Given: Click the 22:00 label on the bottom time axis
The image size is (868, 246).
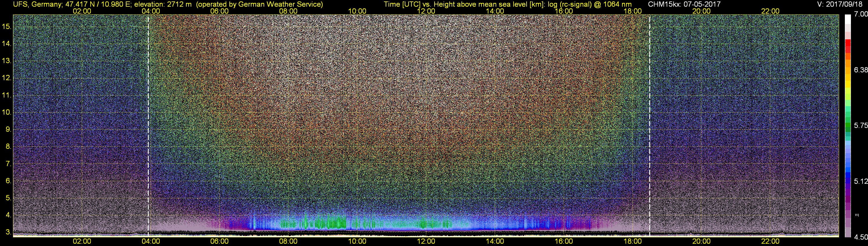Looking at the screenshot, I should [x=770, y=241].
